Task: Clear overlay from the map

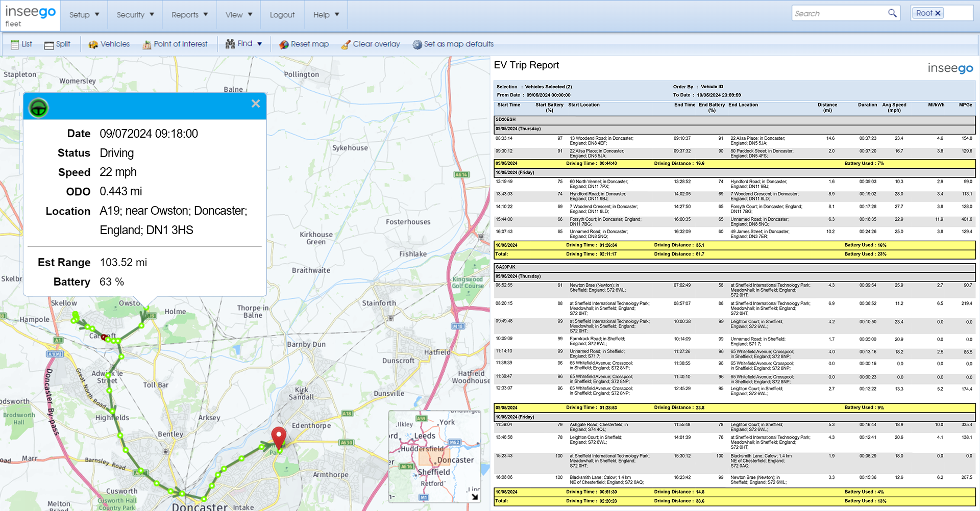Action: (370, 44)
